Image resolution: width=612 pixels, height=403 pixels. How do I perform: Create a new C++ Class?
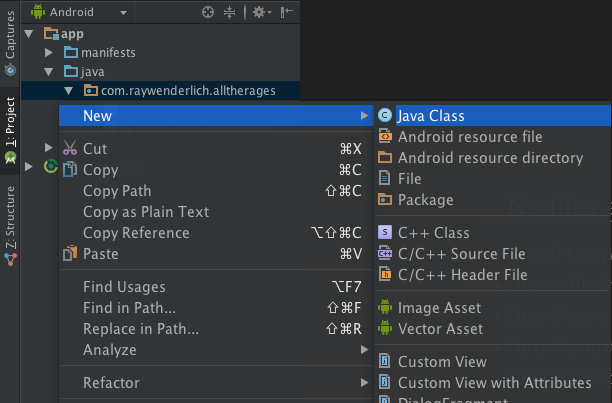coord(493,233)
